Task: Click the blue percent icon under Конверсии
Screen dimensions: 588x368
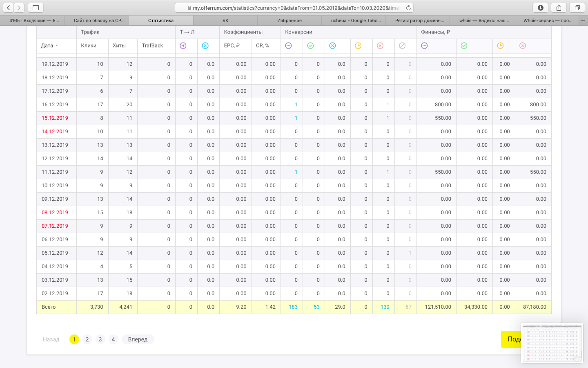Action: click(x=332, y=46)
